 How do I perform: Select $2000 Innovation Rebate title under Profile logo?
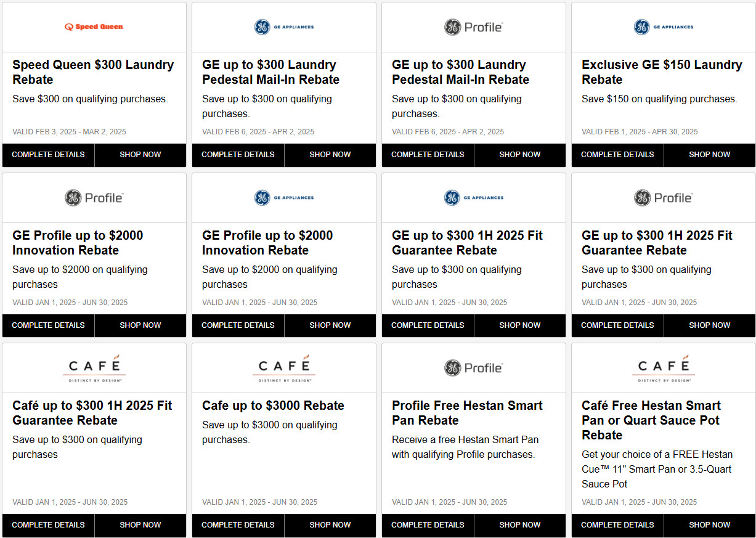pyautogui.click(x=78, y=243)
